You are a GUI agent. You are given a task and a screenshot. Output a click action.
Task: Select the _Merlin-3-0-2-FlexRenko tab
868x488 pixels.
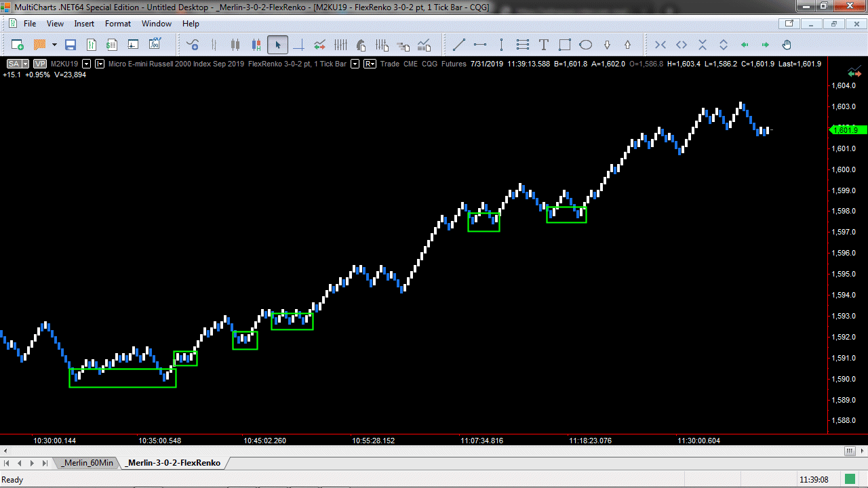[x=174, y=463]
